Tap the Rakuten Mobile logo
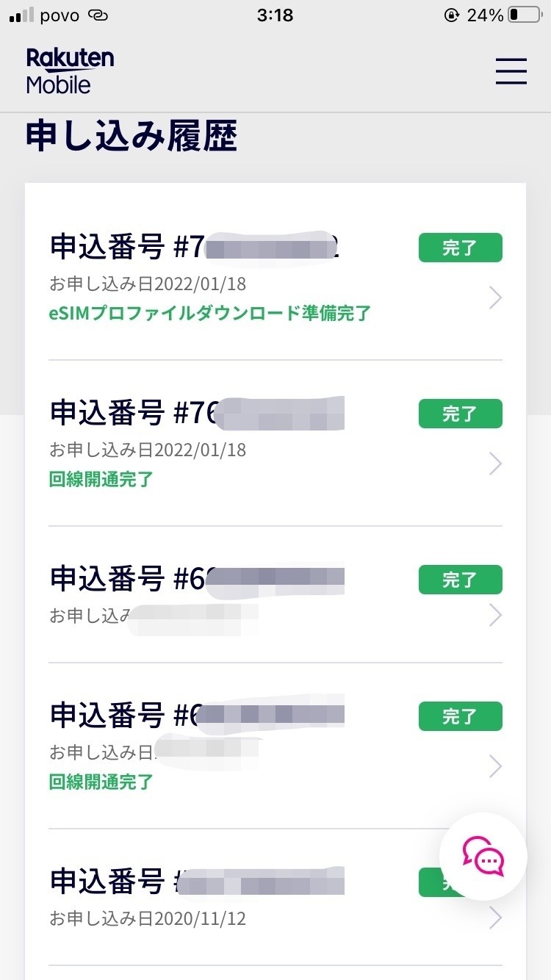The height and width of the screenshot is (980, 551). (70, 71)
